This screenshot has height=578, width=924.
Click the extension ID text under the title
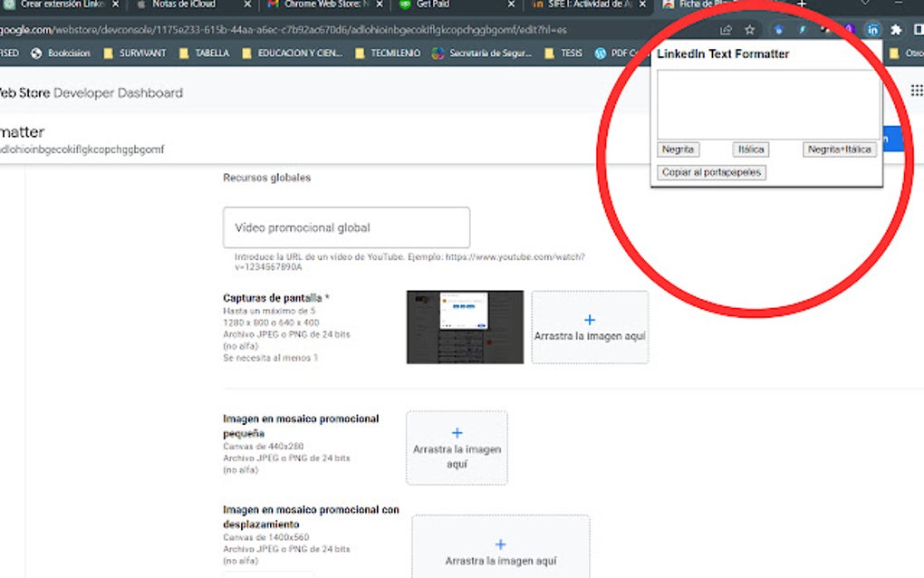82,149
